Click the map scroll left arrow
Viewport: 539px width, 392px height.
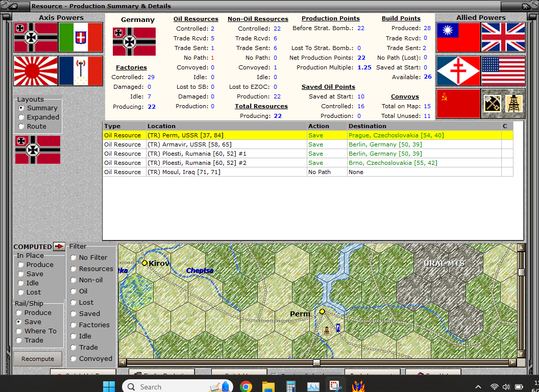tap(122, 362)
